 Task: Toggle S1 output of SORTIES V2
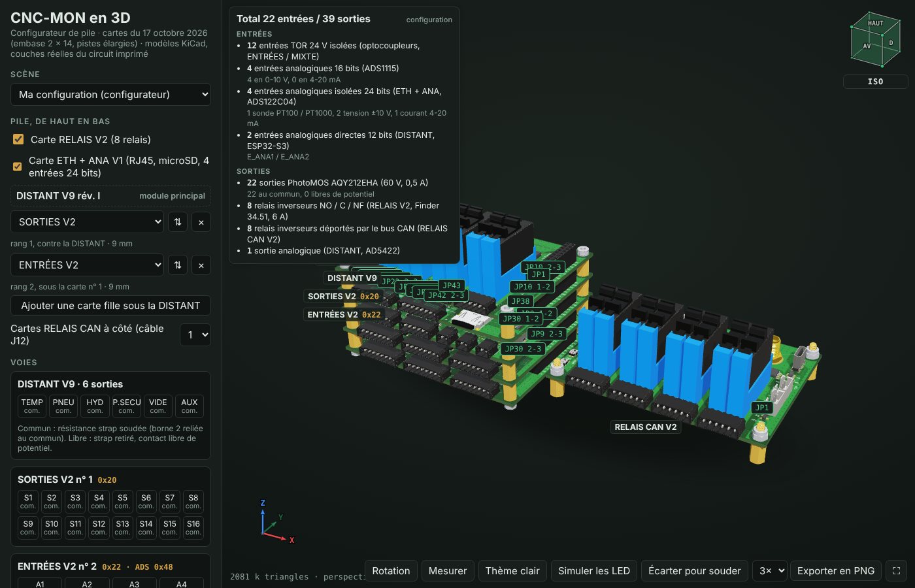tap(28, 501)
